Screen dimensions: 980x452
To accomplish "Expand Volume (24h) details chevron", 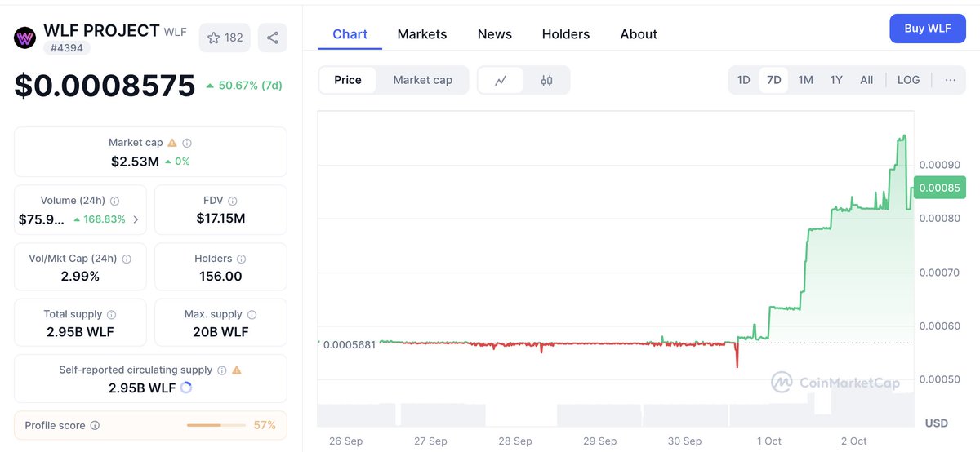I will tap(136, 219).
